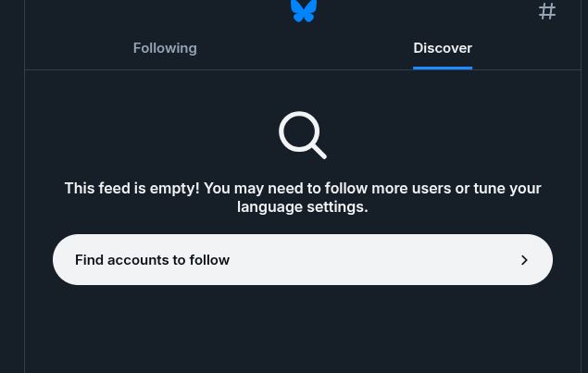The height and width of the screenshot is (373, 588).
Task: Open the Following feed from the header
Action: point(165,48)
